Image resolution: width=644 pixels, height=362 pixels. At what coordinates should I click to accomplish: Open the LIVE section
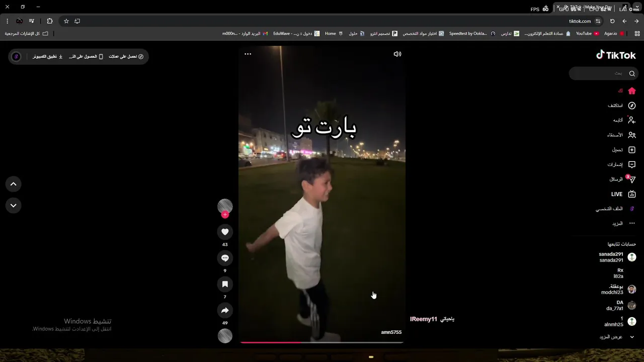point(623,194)
